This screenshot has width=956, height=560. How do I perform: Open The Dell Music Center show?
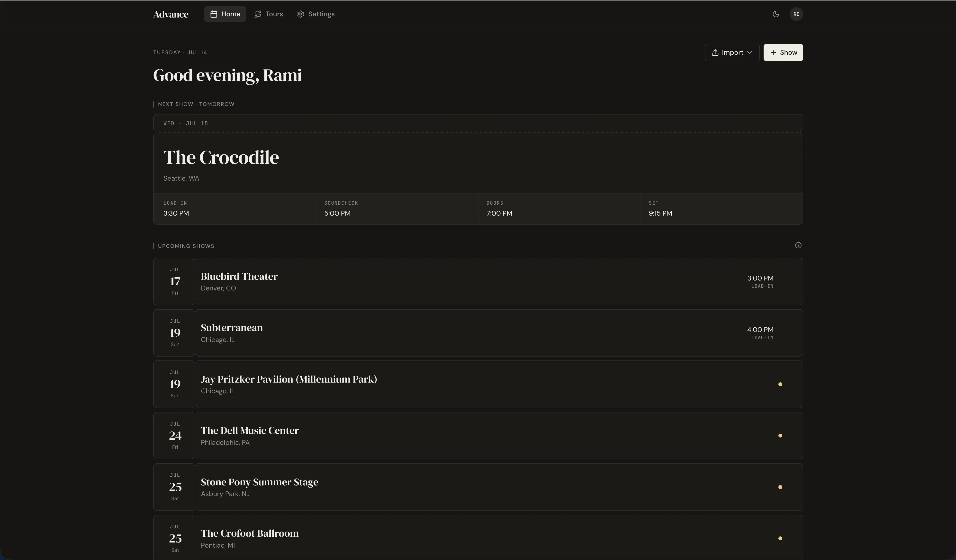[x=478, y=436]
